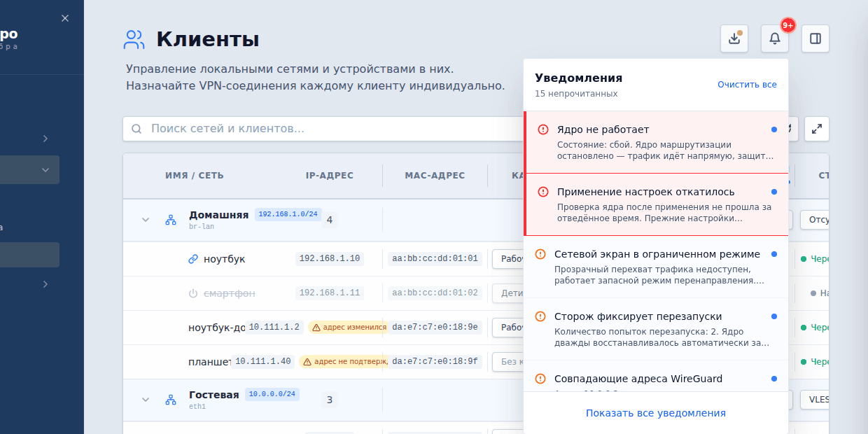Close the sidebar with the X icon

(65, 18)
